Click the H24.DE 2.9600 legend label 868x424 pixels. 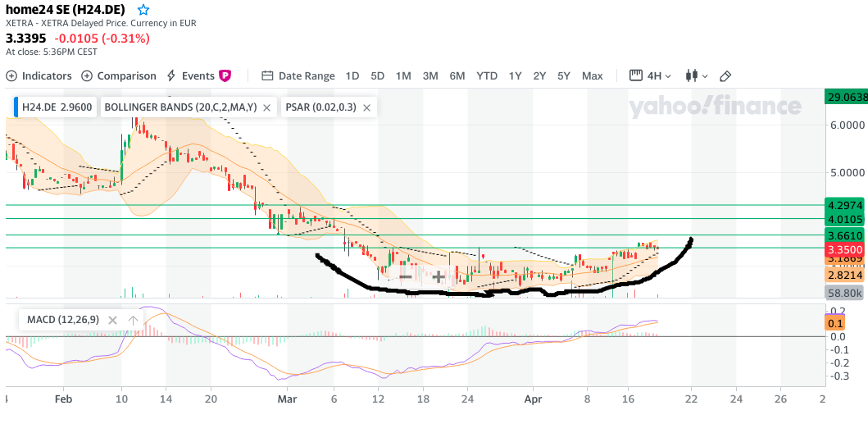57,107
